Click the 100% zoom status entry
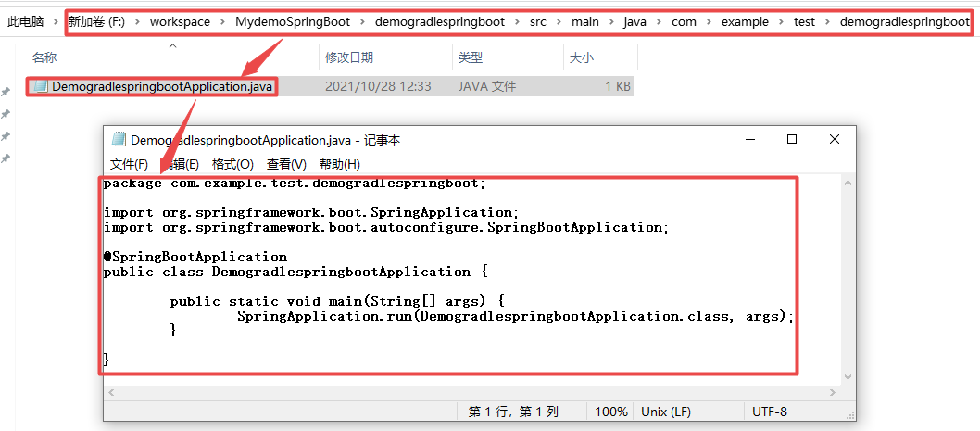This screenshot has height=431, width=980. click(x=610, y=412)
